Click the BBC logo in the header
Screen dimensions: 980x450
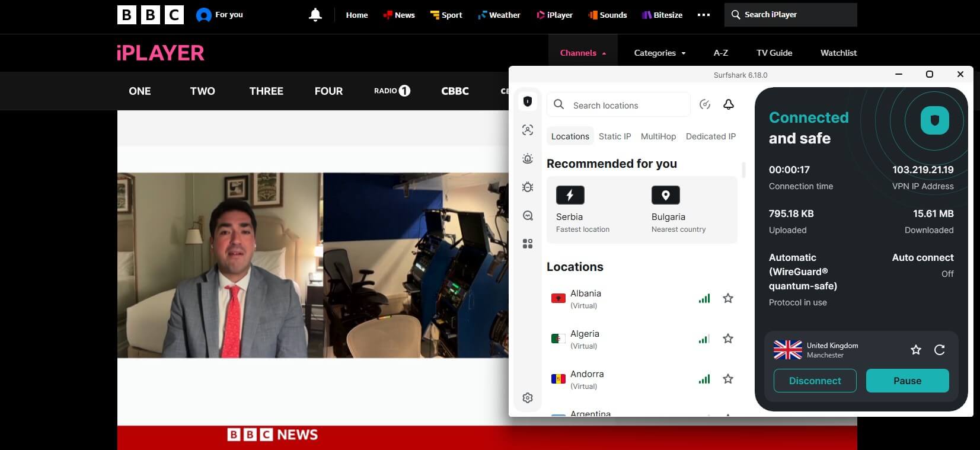click(x=151, y=15)
